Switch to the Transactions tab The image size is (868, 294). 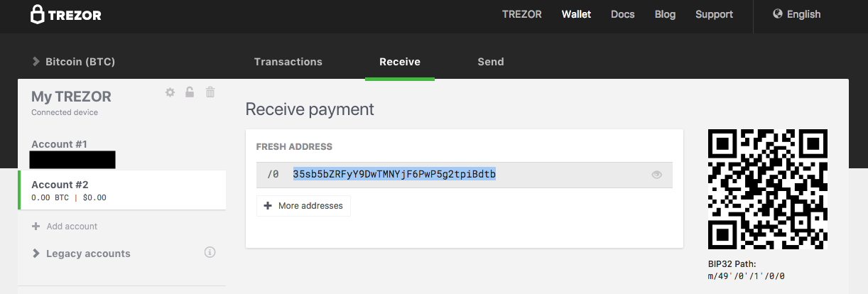[x=288, y=62]
